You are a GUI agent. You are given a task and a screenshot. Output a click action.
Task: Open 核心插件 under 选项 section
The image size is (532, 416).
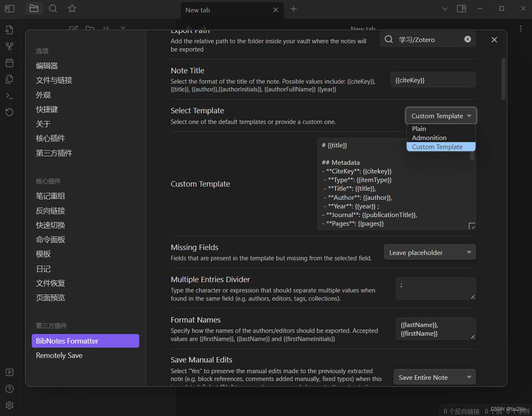50,138
